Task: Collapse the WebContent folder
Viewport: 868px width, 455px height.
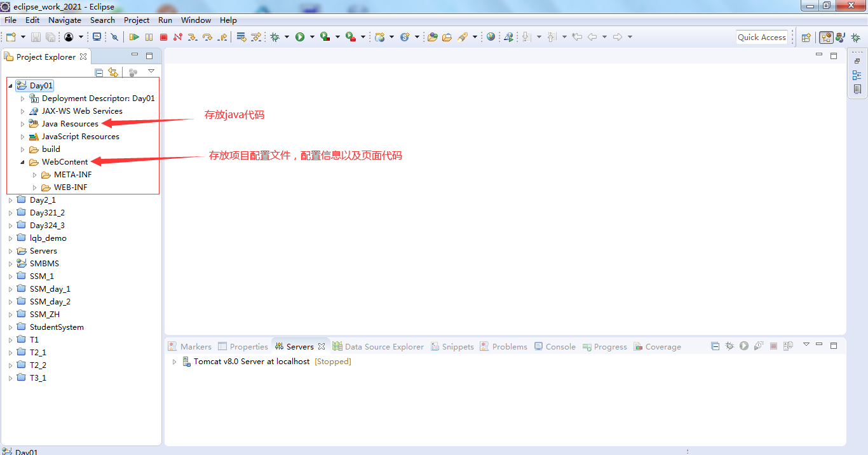Action: click(22, 162)
